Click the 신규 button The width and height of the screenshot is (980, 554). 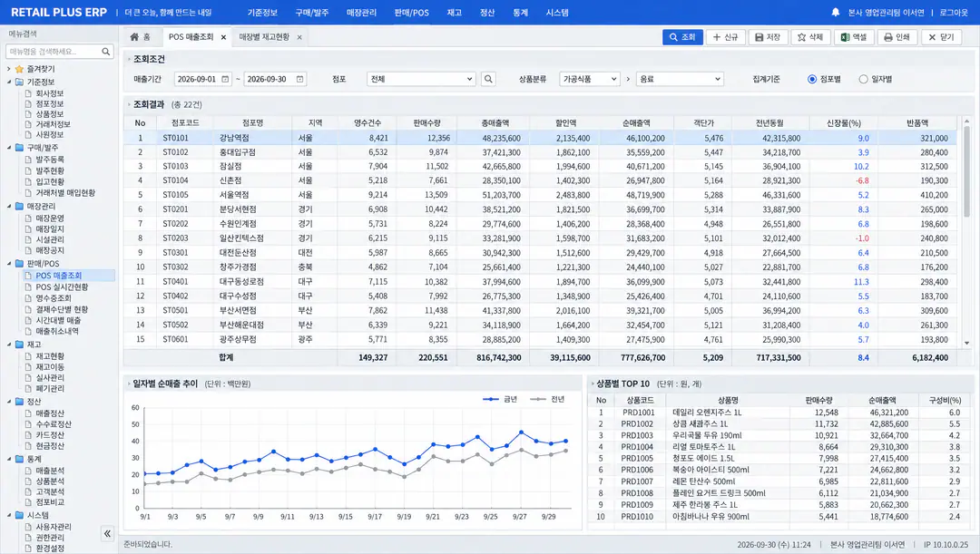pyautogui.click(x=726, y=37)
